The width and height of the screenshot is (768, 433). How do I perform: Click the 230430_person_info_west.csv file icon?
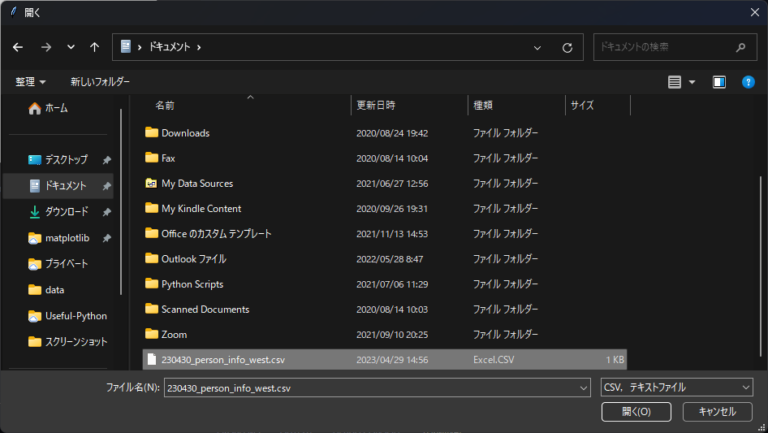tap(152, 360)
